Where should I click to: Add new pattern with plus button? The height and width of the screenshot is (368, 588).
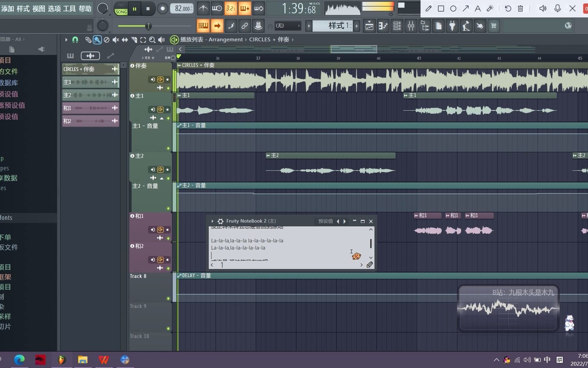pos(357,26)
